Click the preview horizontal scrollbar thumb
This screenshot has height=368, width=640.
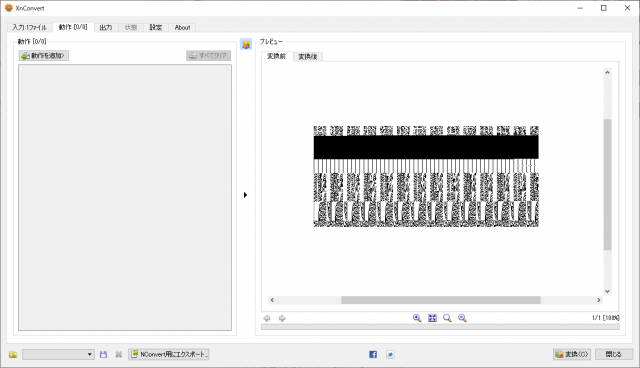click(x=441, y=300)
